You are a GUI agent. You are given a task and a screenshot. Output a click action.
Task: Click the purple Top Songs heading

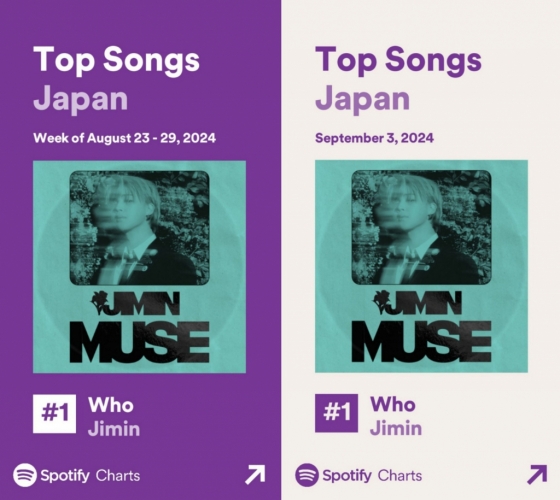pyautogui.click(x=398, y=60)
